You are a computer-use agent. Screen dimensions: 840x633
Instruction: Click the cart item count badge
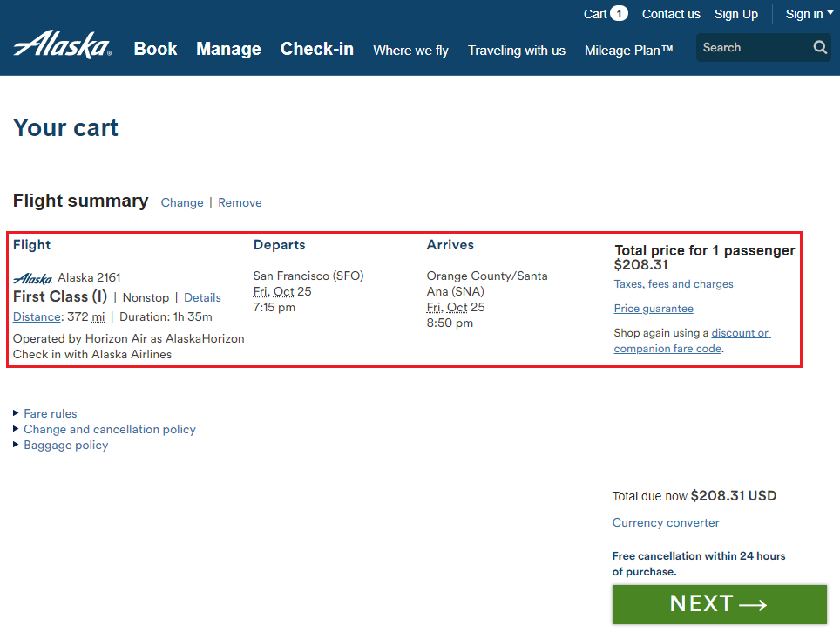(619, 13)
